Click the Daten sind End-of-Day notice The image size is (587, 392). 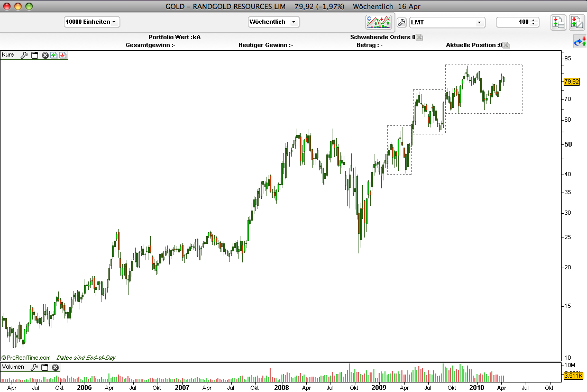[x=86, y=358]
